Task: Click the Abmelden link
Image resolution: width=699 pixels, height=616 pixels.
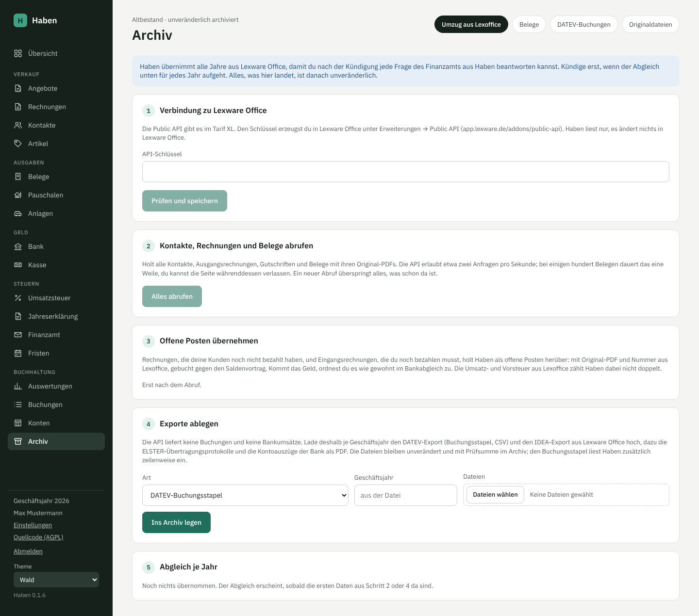Action: click(x=28, y=551)
